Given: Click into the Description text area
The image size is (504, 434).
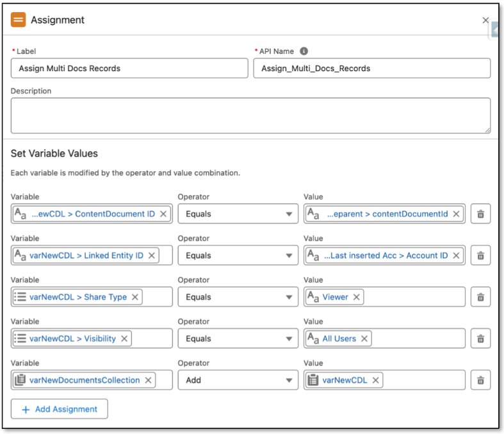Looking at the screenshot, I should [250, 115].
